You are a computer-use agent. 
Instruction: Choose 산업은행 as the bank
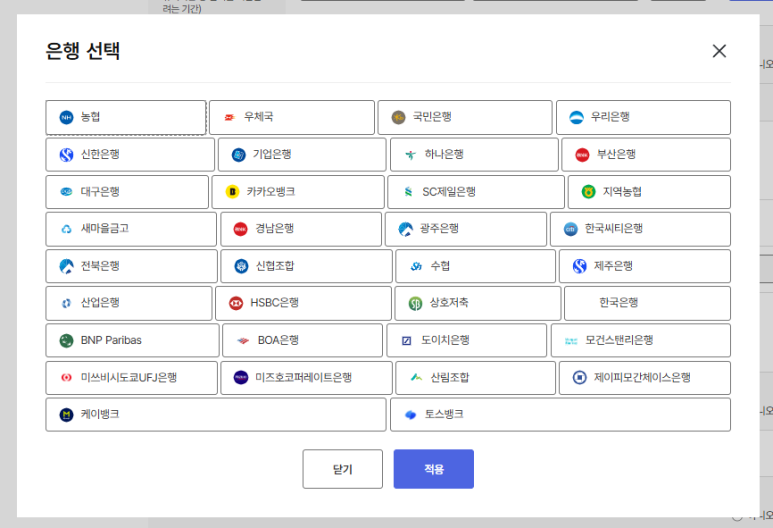tap(129, 303)
